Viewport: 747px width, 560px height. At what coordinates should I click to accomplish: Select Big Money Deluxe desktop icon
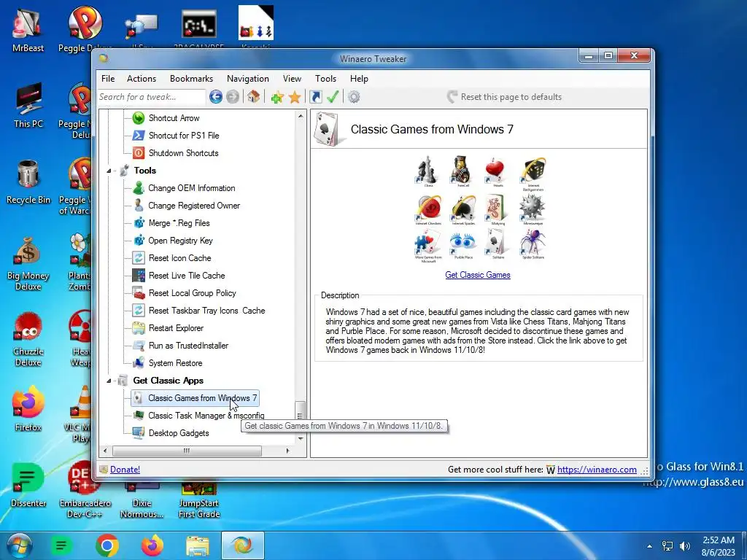click(x=28, y=263)
